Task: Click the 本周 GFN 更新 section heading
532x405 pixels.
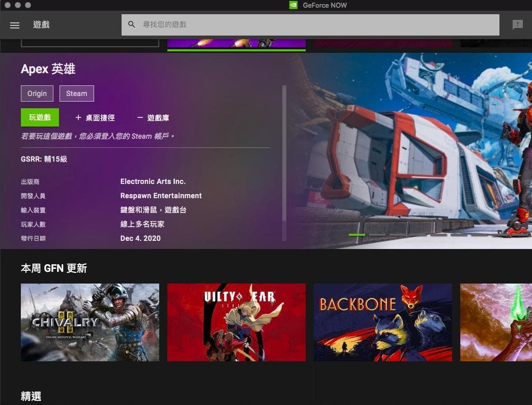Action: point(54,268)
